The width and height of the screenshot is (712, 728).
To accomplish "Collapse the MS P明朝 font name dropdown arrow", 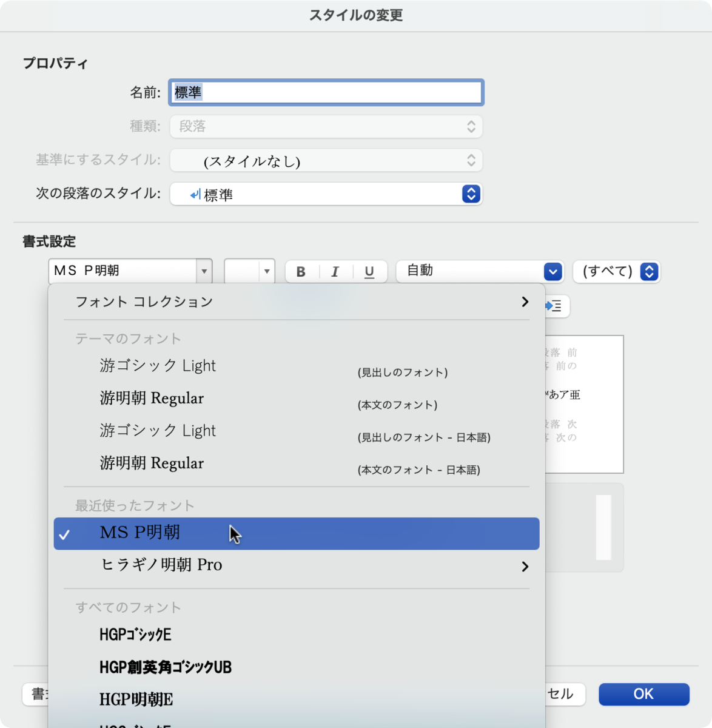I will point(204,271).
